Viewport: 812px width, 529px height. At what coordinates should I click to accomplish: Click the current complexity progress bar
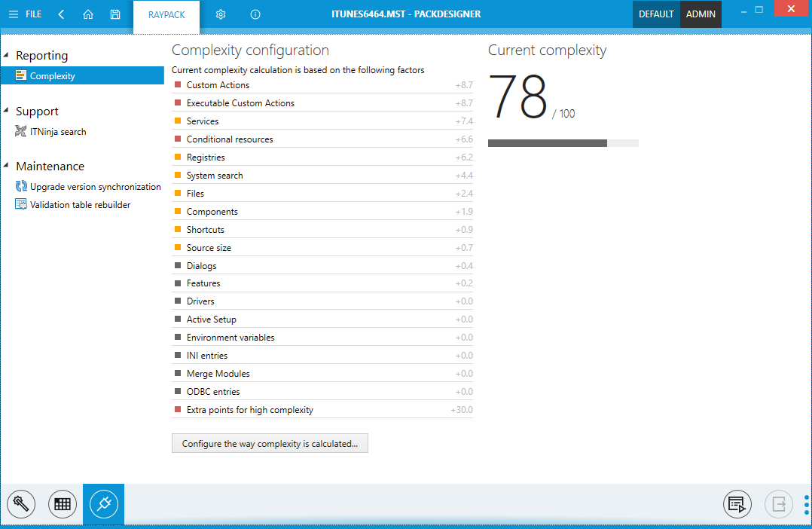[x=563, y=143]
